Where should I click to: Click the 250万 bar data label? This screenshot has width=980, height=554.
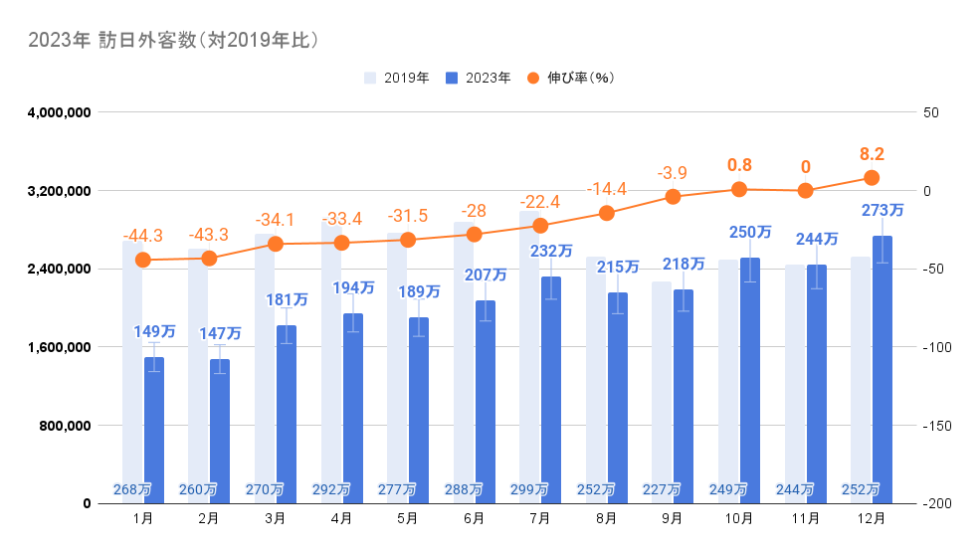coord(750,233)
